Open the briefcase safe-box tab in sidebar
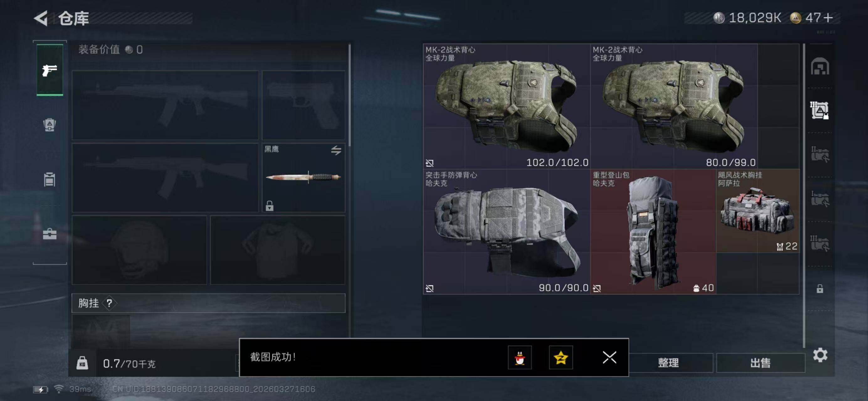 (x=50, y=234)
